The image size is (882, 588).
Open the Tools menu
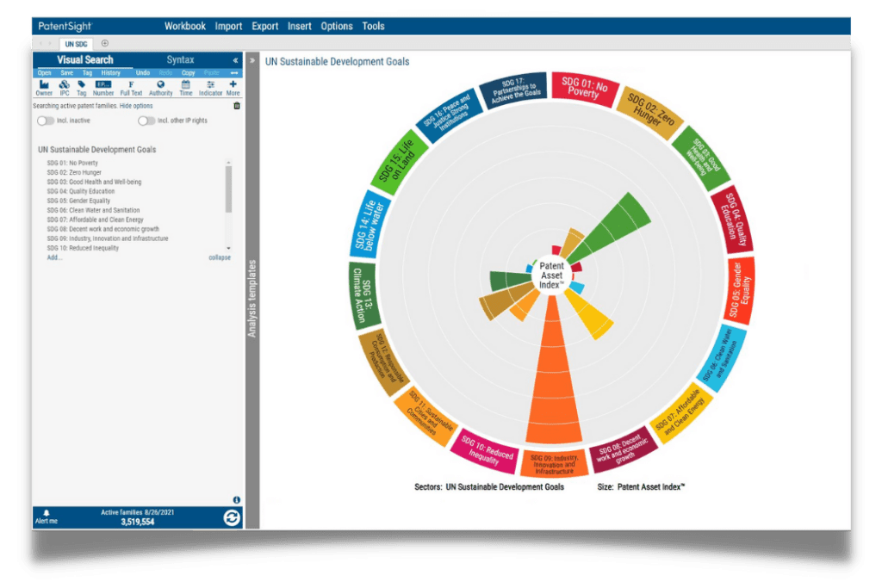pyautogui.click(x=373, y=26)
